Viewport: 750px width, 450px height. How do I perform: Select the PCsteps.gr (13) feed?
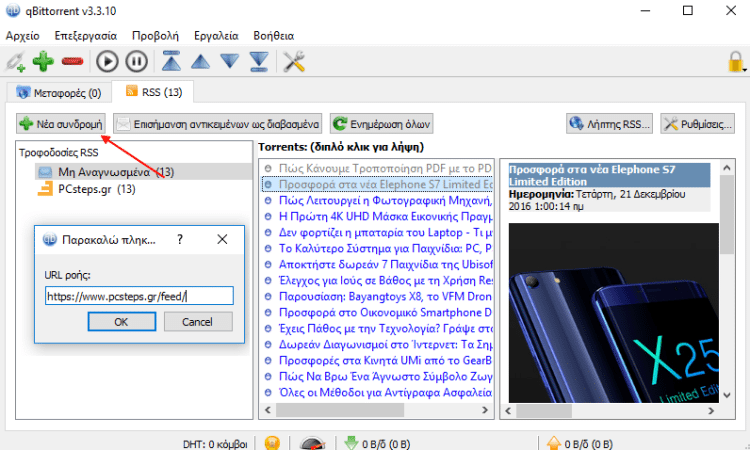coord(87,189)
